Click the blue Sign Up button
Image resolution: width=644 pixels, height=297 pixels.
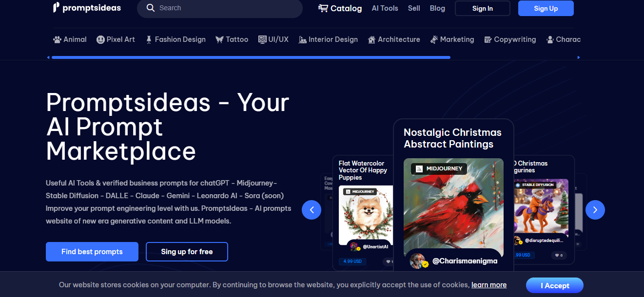tap(546, 8)
